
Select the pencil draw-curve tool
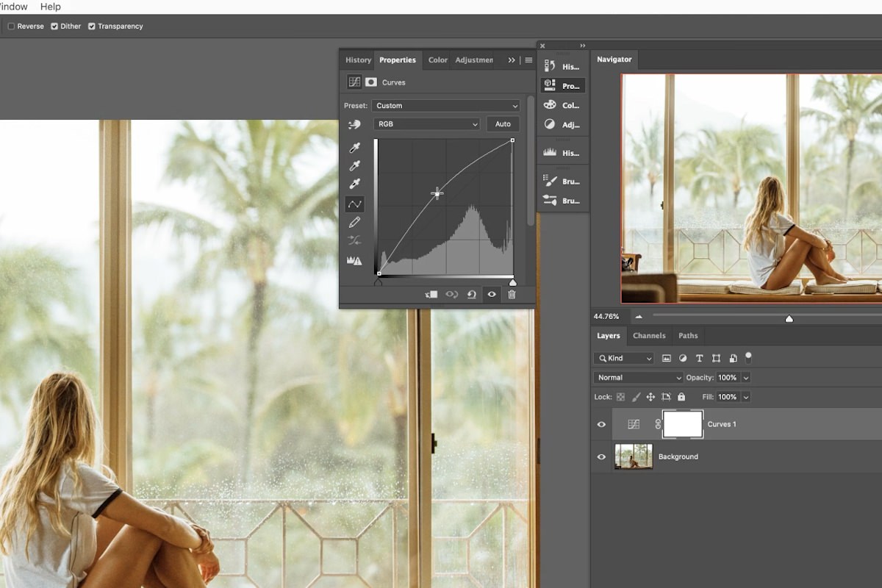tap(355, 222)
